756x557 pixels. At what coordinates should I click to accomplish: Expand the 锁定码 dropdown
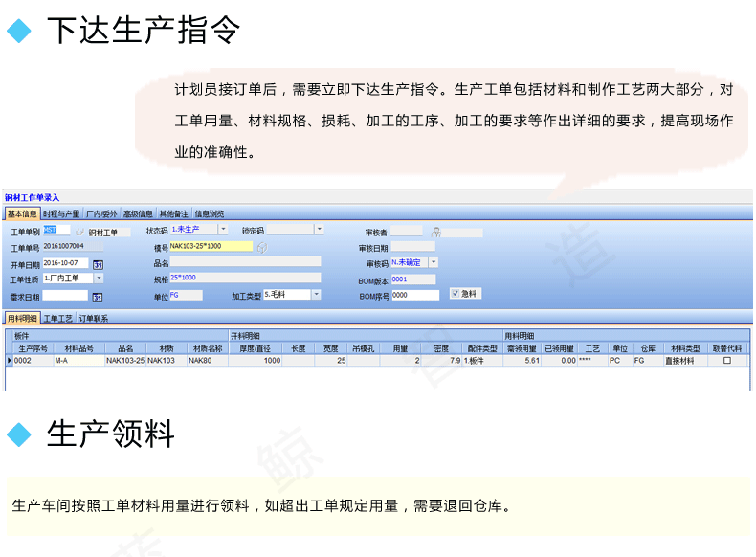(x=320, y=229)
